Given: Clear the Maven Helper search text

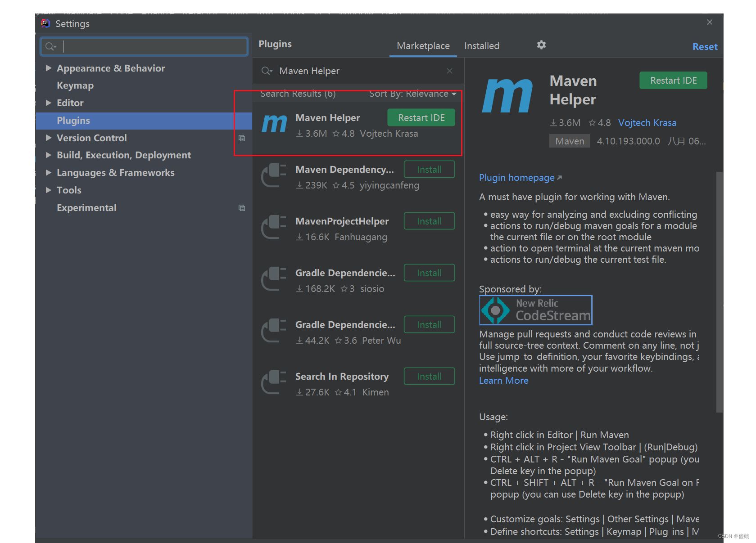Looking at the screenshot, I should pyautogui.click(x=449, y=71).
